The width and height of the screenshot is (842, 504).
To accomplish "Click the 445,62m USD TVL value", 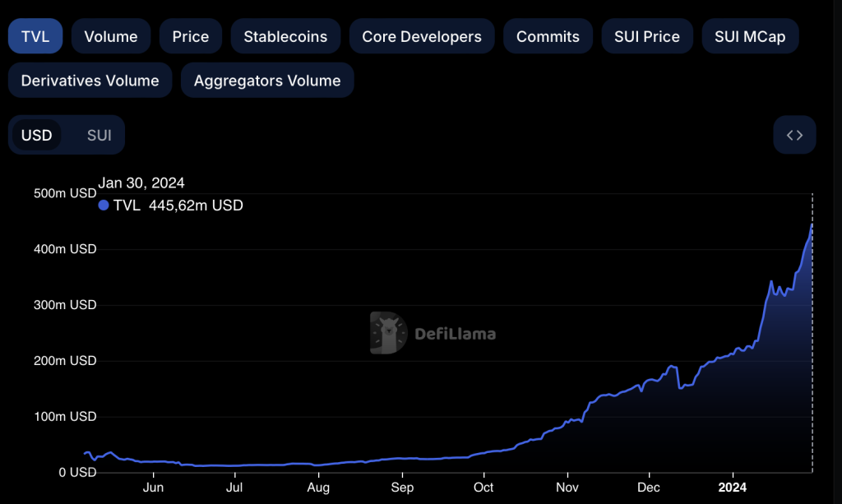I will [x=196, y=205].
